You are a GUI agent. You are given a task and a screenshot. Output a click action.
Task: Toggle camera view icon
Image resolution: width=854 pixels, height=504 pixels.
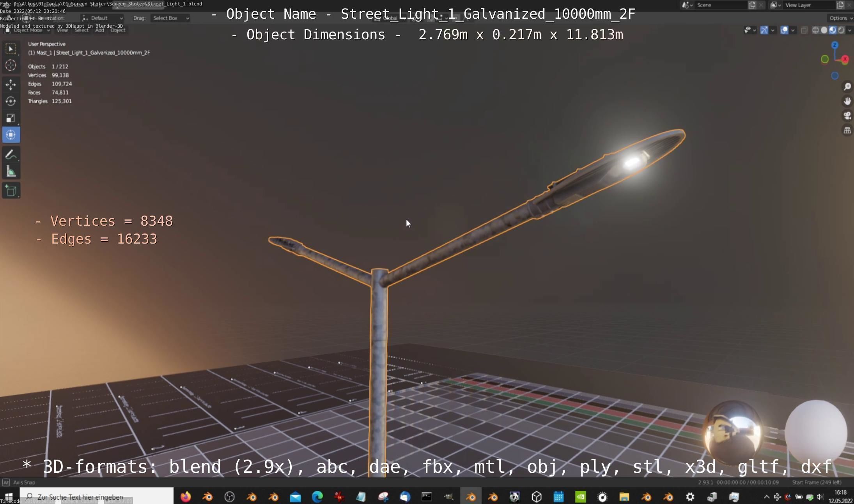tap(847, 116)
